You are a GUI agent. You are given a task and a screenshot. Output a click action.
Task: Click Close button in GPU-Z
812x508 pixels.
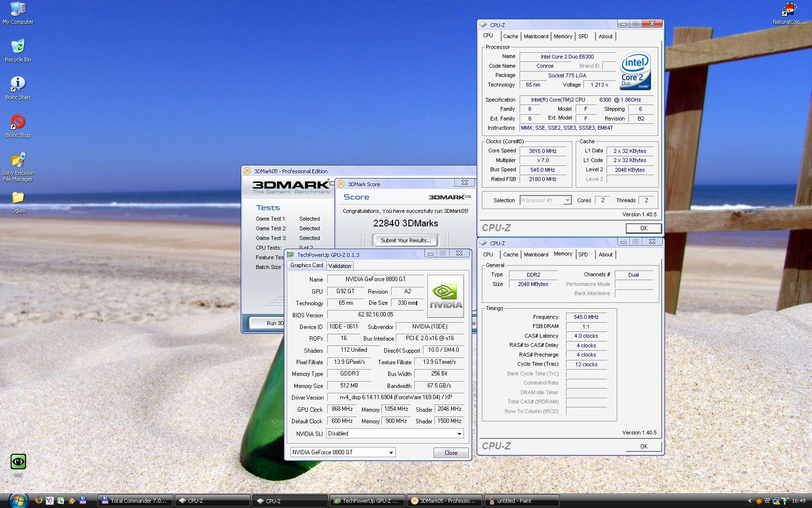[451, 453]
